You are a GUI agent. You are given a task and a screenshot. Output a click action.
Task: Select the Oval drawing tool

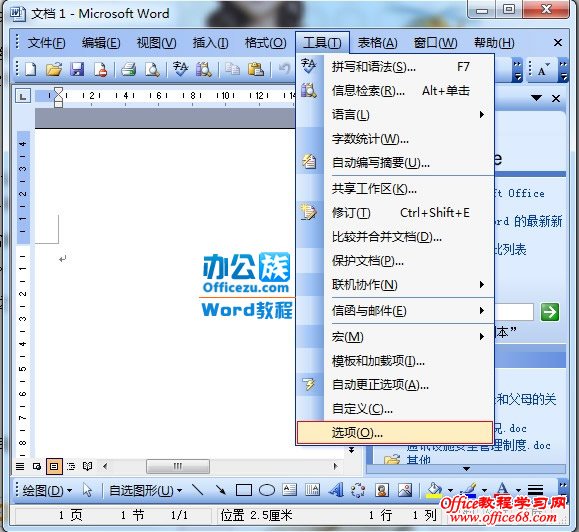point(267,490)
